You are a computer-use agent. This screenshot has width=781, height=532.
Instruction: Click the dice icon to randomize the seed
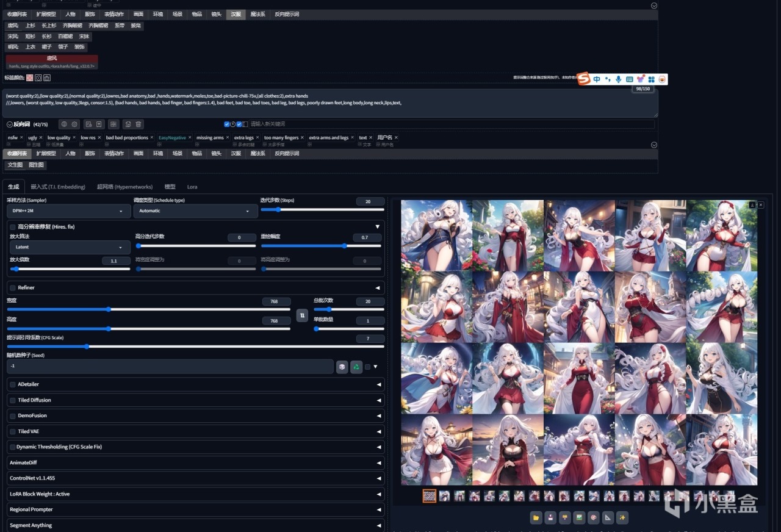point(342,367)
